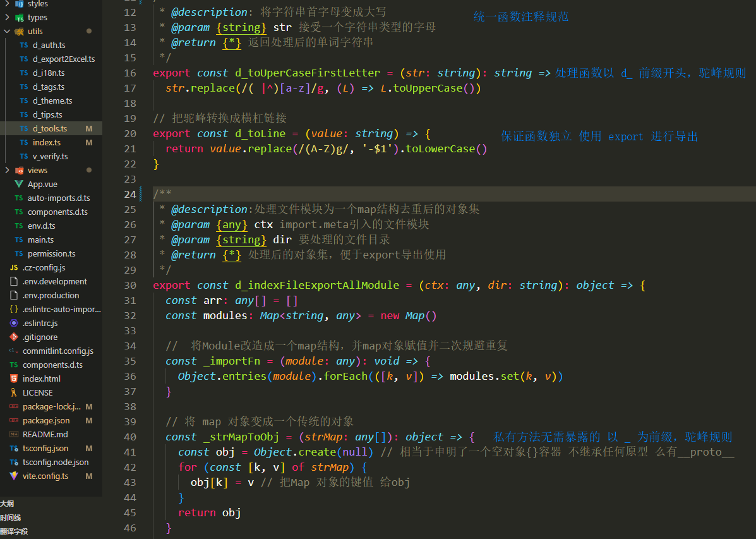Click line number 24 in gutter

(x=130, y=194)
